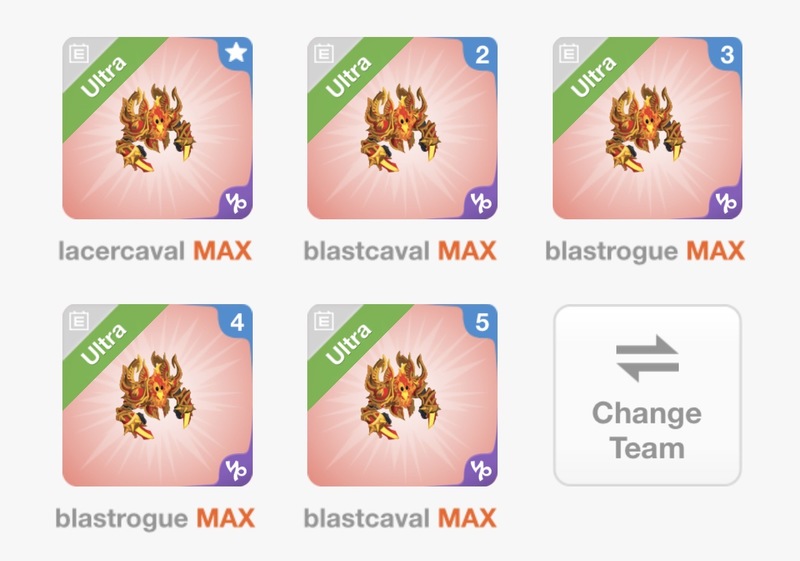
Task: Click the star badge on lacercaval card
Action: tap(236, 53)
